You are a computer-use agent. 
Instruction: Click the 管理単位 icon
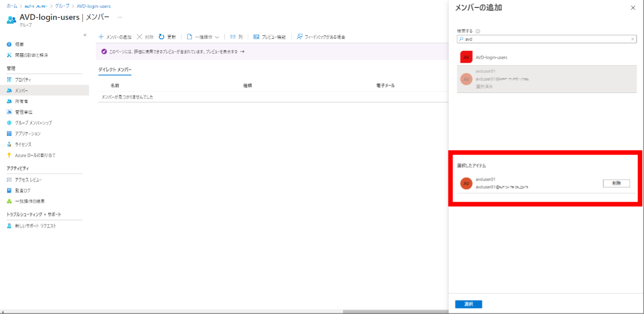pyautogui.click(x=9, y=112)
